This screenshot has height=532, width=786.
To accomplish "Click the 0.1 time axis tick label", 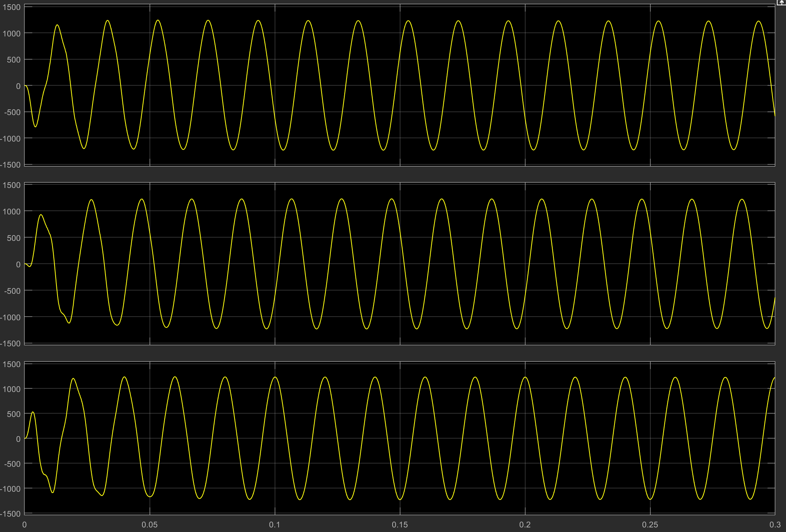I will (x=274, y=525).
